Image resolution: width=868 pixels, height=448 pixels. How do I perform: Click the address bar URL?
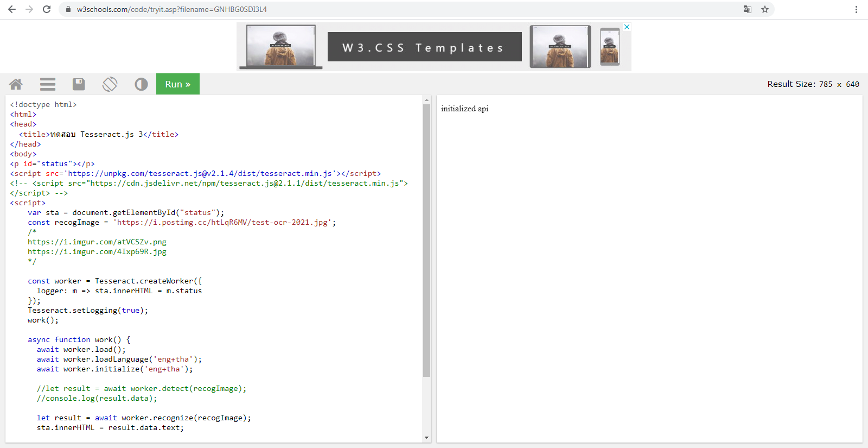(x=172, y=9)
